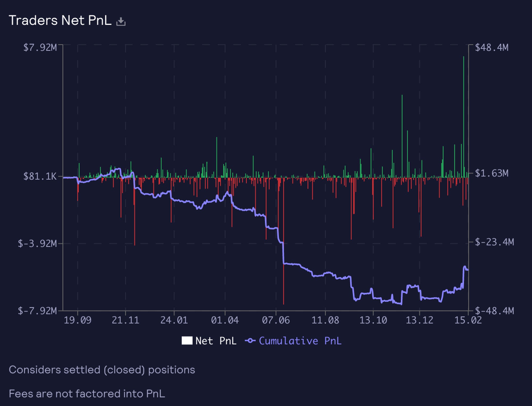Image resolution: width=532 pixels, height=406 pixels.
Task: Download the Traders Net PnL chart data
Action: pyautogui.click(x=121, y=22)
